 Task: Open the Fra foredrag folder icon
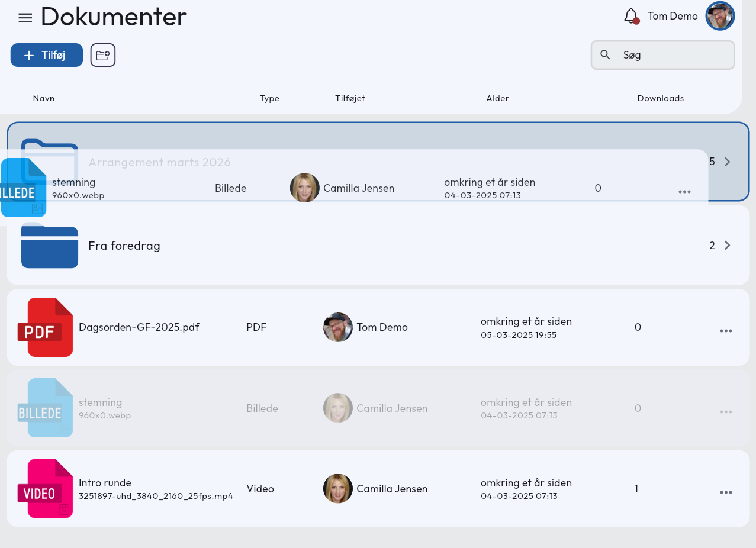(50, 246)
